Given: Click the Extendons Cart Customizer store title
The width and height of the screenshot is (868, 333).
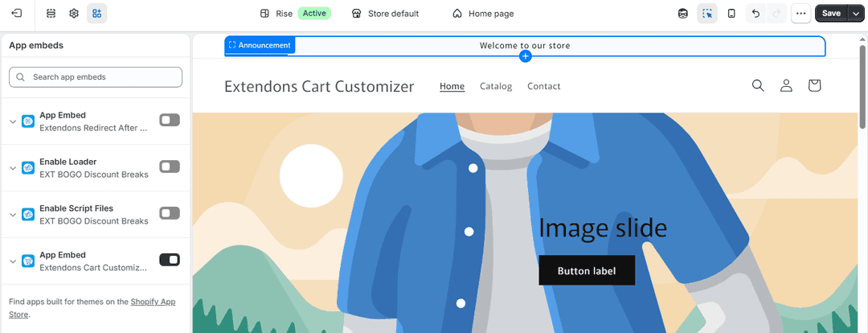Looking at the screenshot, I should tap(319, 86).
